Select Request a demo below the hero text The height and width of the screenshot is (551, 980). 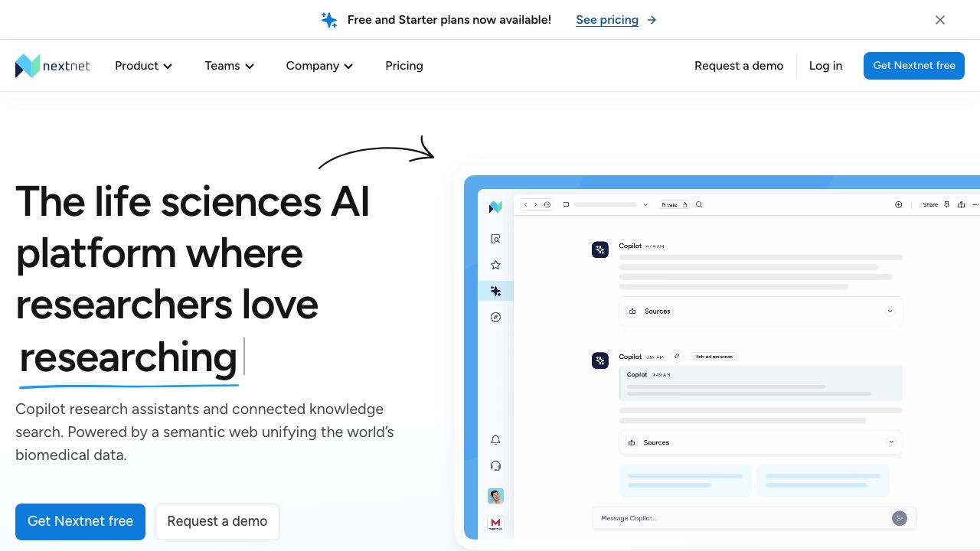217,521
